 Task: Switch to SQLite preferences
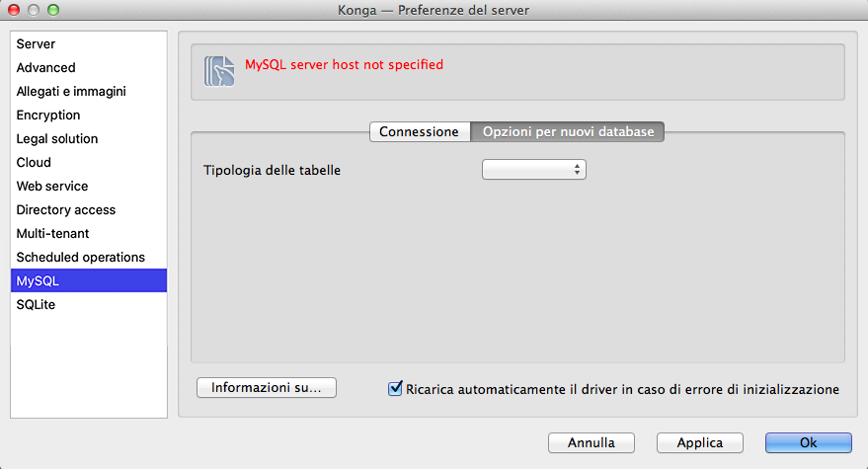(36, 305)
